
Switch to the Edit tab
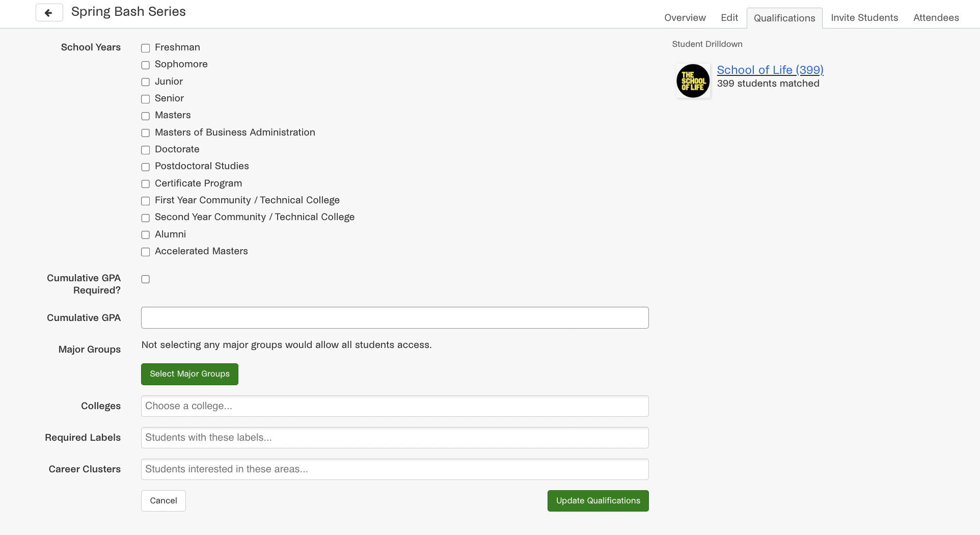[x=729, y=18]
